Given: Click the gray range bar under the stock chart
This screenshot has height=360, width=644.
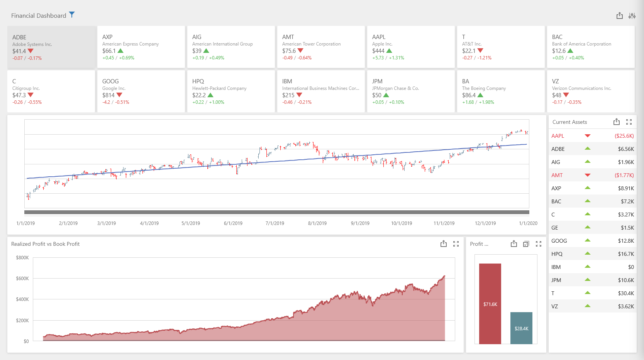Looking at the screenshot, I should pos(276,212).
